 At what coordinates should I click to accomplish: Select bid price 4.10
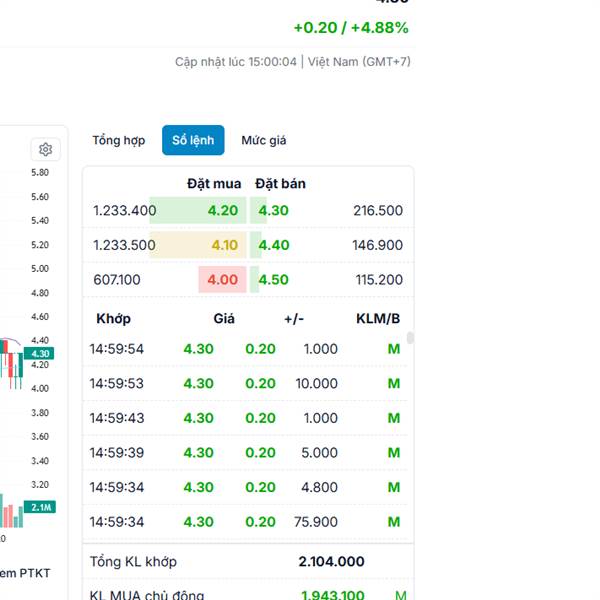[x=225, y=245]
